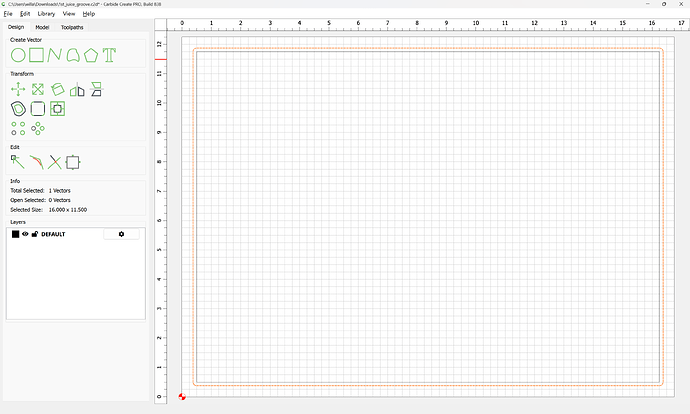Select the Node Edit tool

pyautogui.click(x=18, y=161)
